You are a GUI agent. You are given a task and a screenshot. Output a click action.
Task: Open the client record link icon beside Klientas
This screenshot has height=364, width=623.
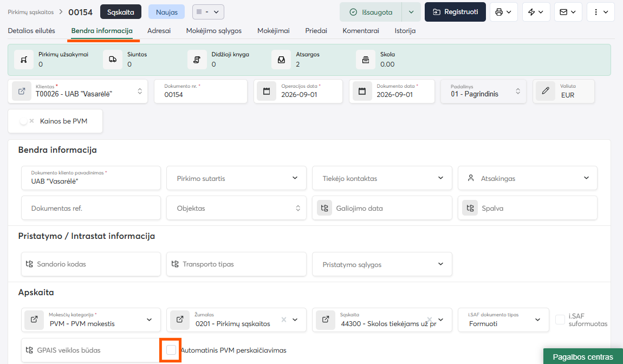pos(22,92)
